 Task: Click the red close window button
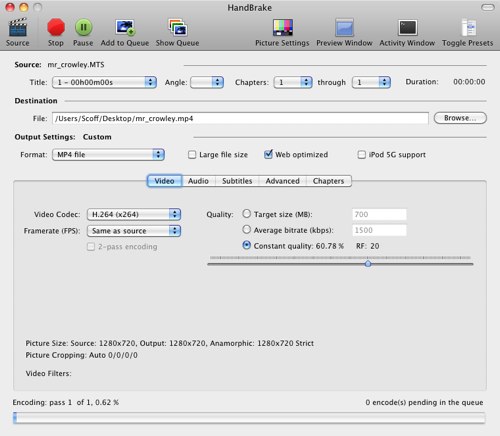pyautogui.click(x=10, y=7)
